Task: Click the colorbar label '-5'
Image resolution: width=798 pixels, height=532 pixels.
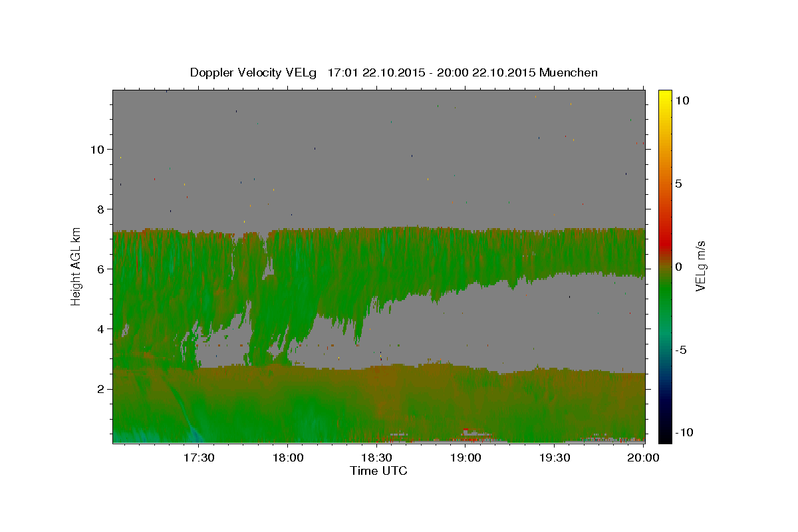Action: [681, 350]
